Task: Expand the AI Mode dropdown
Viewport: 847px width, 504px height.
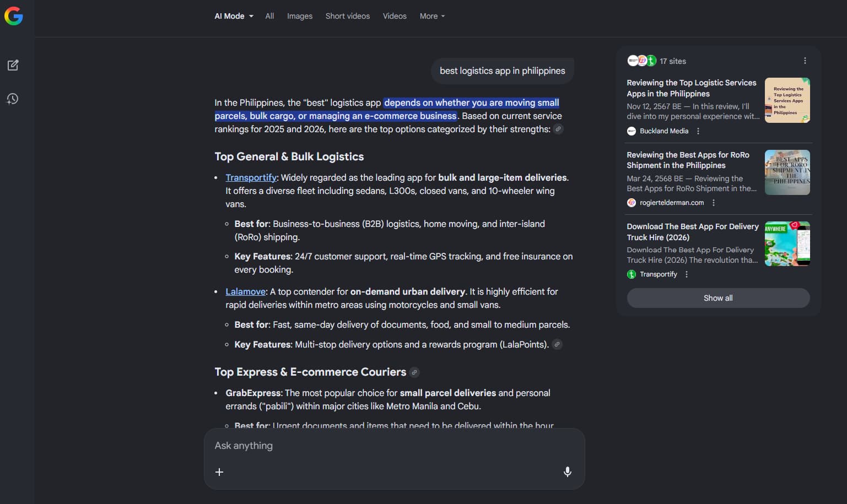Action: pyautogui.click(x=234, y=16)
